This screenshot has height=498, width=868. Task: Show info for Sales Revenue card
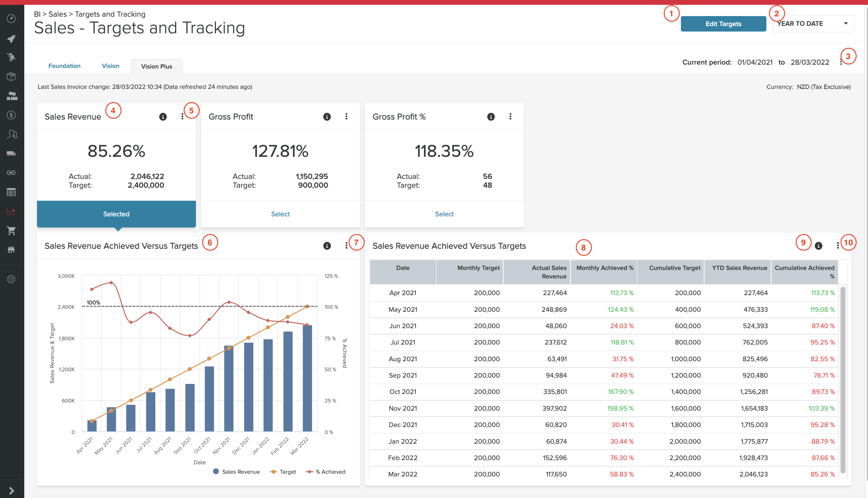(x=163, y=117)
